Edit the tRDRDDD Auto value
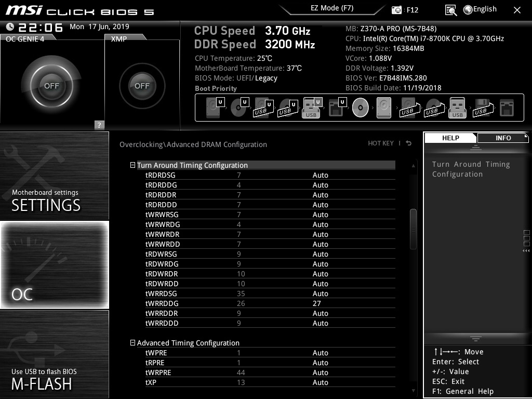This screenshot has height=399, width=532. pyautogui.click(x=320, y=205)
